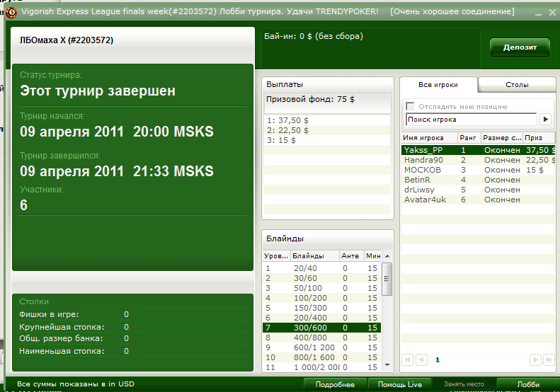Select player row 'МОСКОВ'

click(478, 170)
